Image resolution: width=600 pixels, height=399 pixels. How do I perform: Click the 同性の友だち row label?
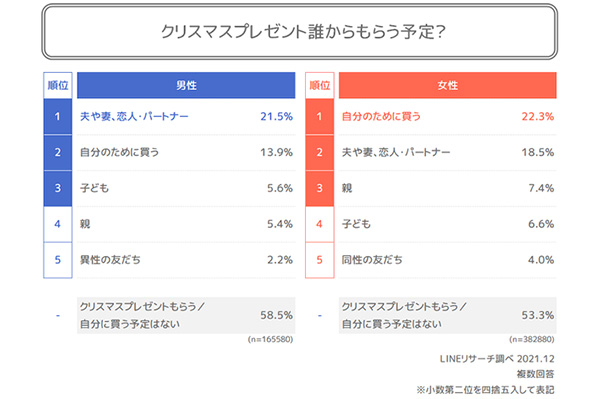point(372,260)
